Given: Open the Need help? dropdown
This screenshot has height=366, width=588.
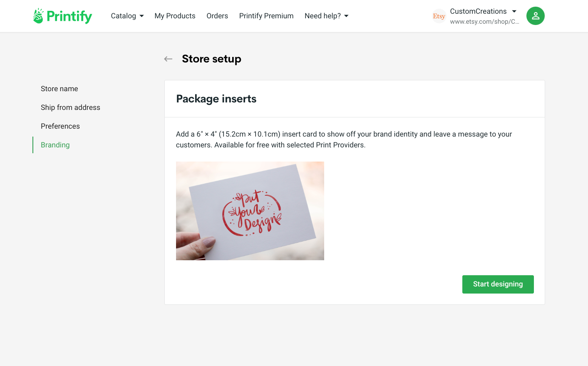Looking at the screenshot, I should (326, 16).
